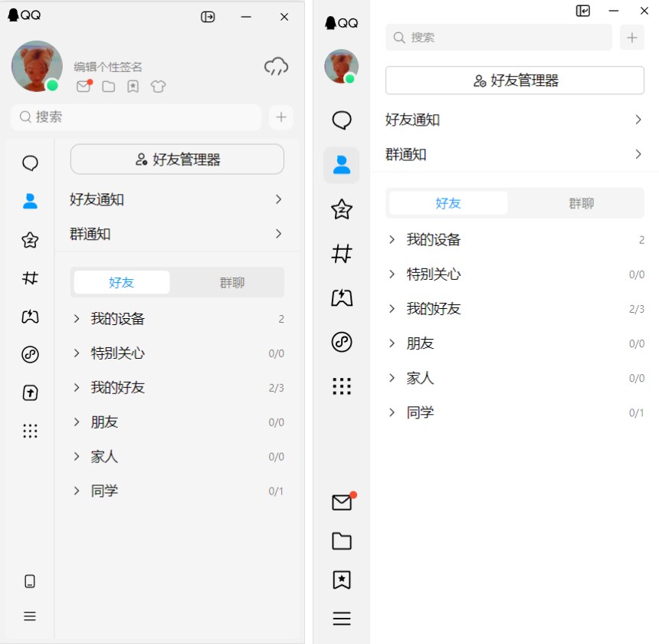The image size is (659, 644).
Task: Expand 同学 group in right window
Action: (515, 412)
